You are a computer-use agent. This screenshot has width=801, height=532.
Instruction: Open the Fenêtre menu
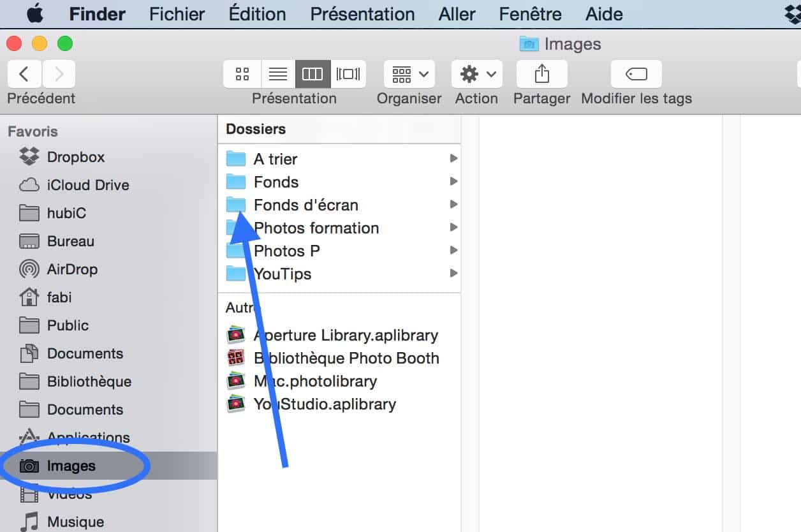[531, 13]
